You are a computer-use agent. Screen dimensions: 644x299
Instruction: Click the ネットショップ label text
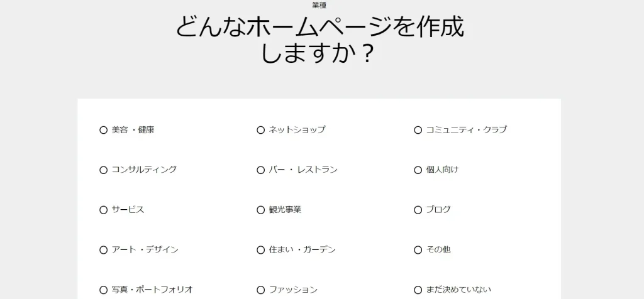click(297, 129)
